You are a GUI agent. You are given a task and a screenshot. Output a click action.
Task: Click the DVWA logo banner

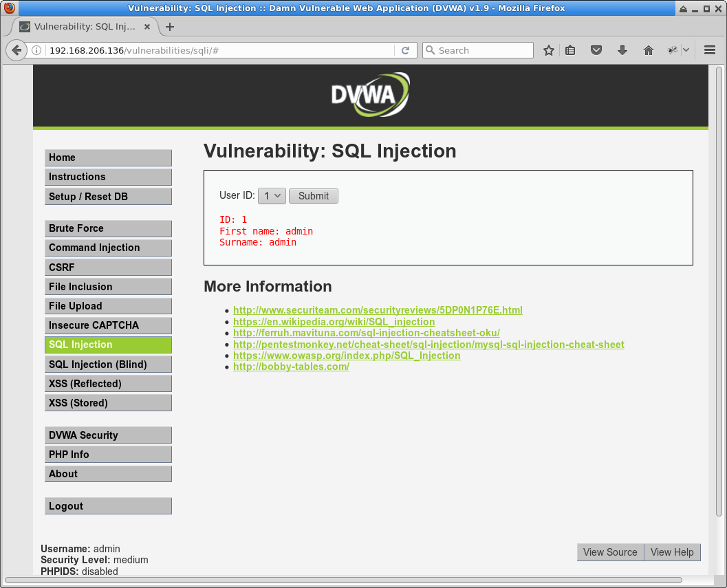click(370, 95)
